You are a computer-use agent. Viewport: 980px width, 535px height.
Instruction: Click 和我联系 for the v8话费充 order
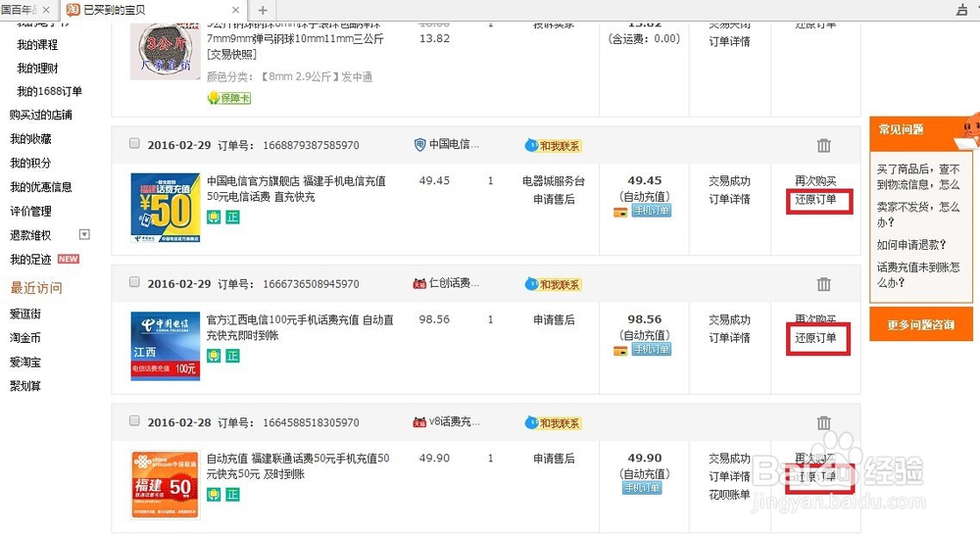(x=553, y=423)
